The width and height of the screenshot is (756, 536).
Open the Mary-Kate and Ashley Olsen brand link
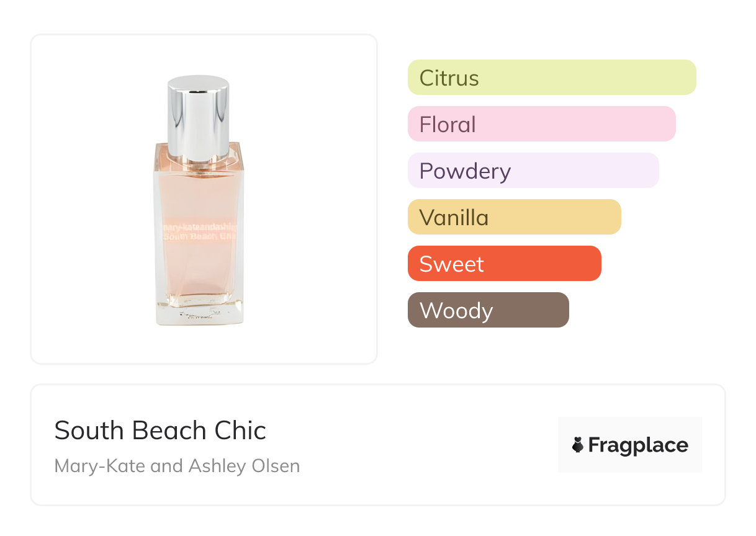[x=177, y=466]
